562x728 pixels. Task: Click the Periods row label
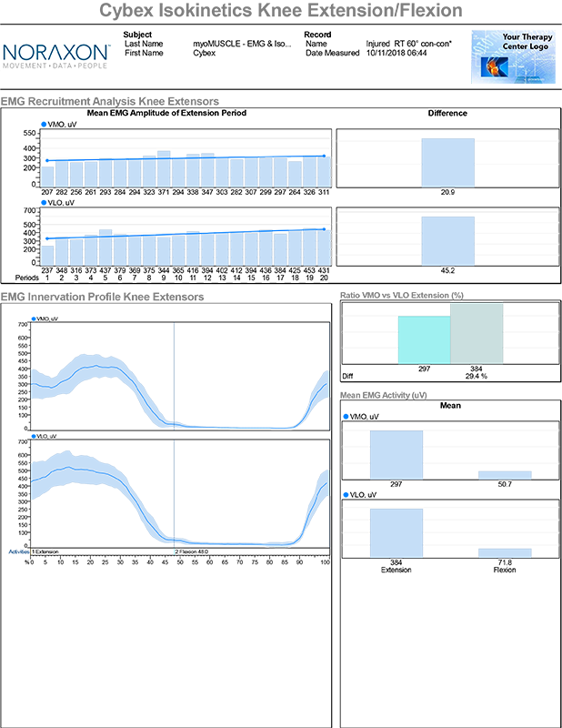[x=27, y=278]
